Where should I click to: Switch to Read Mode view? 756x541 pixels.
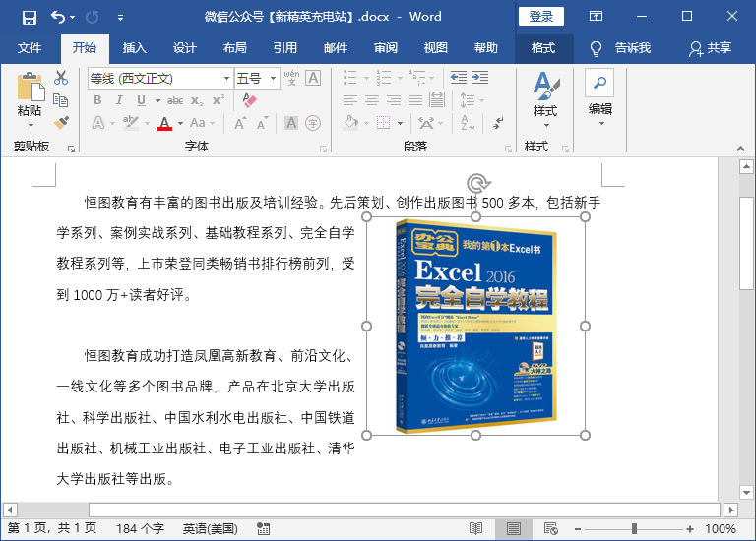(x=475, y=529)
